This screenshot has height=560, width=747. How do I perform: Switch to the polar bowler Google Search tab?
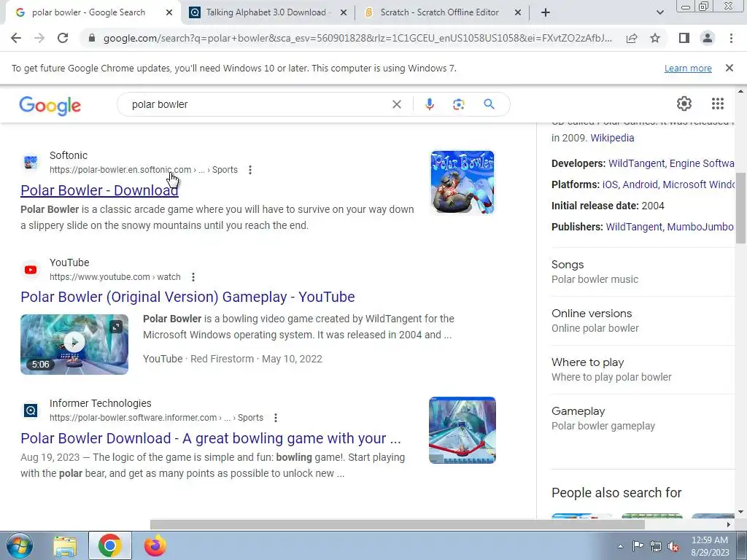[x=88, y=13]
